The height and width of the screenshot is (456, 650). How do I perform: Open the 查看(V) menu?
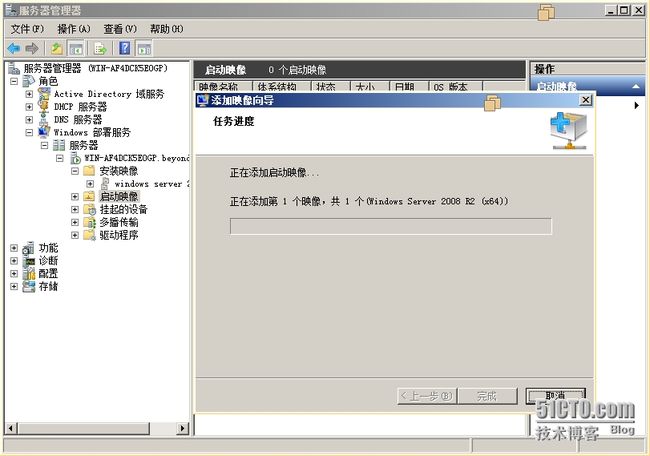tap(120, 29)
